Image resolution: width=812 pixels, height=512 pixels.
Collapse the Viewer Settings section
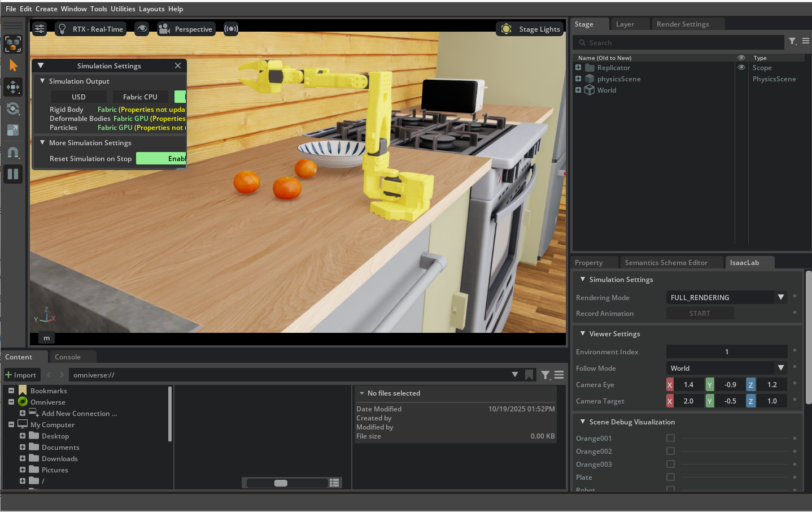[583, 333]
